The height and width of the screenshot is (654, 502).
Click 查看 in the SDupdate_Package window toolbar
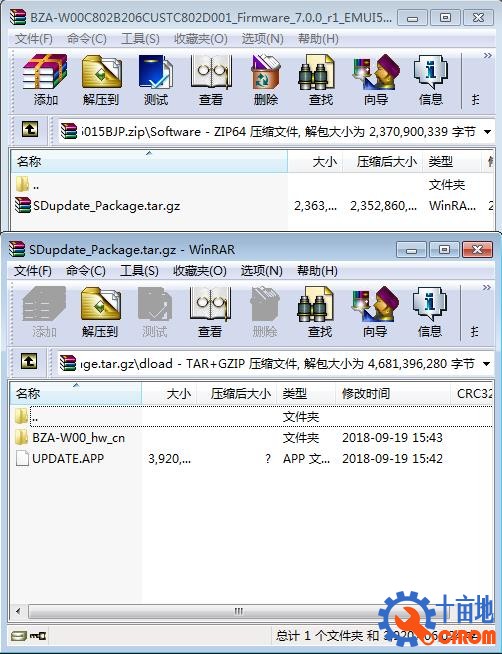click(210, 312)
